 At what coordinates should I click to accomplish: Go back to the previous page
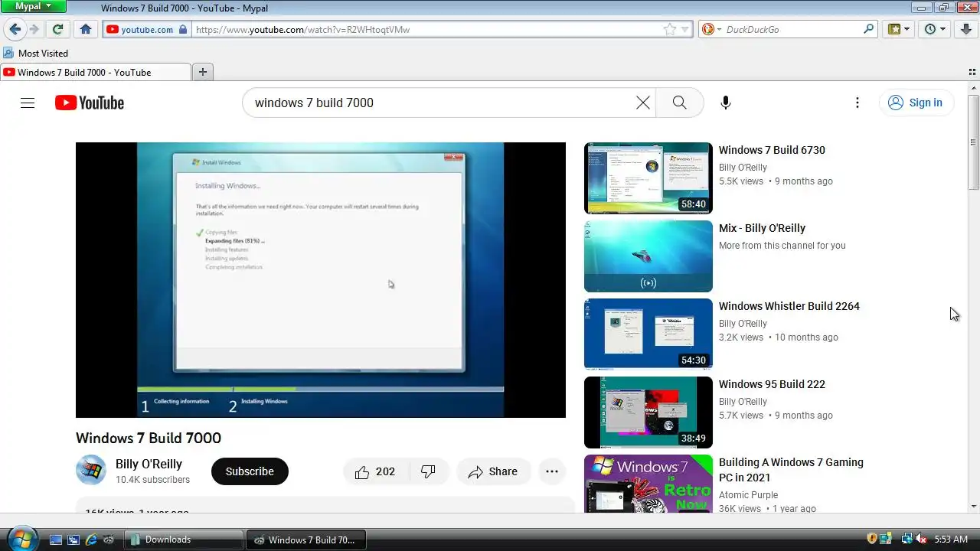pyautogui.click(x=15, y=29)
